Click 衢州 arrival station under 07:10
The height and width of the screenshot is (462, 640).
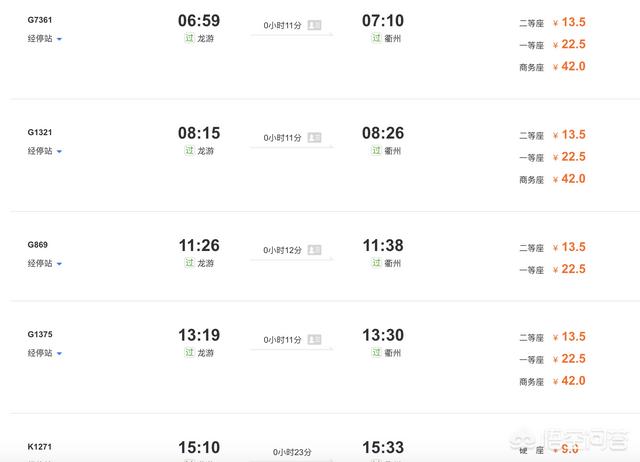pyautogui.click(x=393, y=38)
